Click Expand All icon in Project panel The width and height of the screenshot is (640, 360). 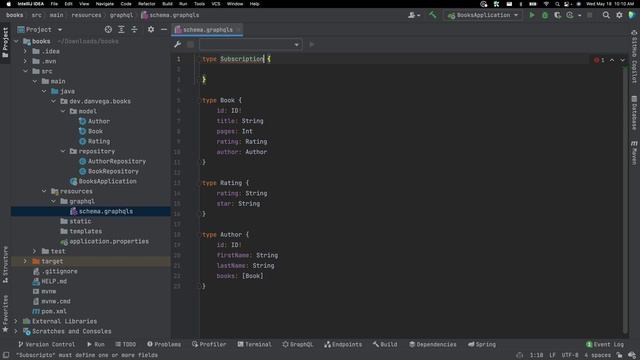121,29
